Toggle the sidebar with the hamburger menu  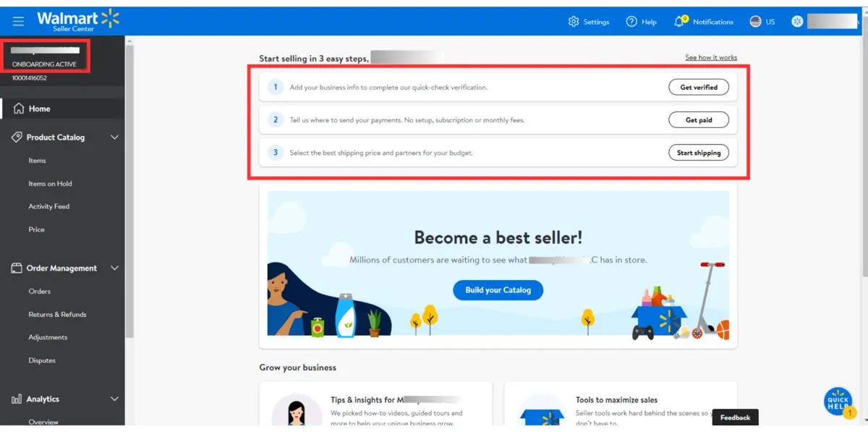[x=18, y=20]
